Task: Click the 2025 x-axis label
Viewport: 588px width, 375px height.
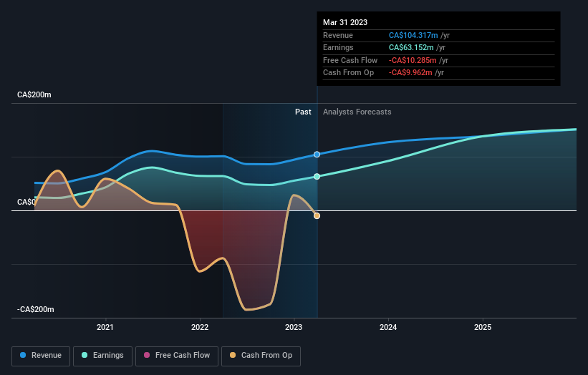Action: tap(483, 327)
